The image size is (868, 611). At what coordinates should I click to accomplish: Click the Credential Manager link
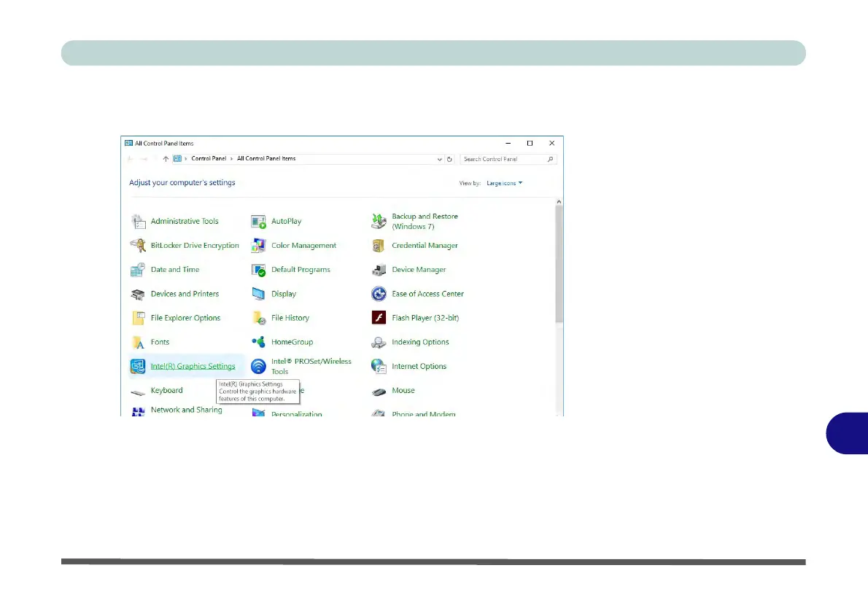coord(425,246)
